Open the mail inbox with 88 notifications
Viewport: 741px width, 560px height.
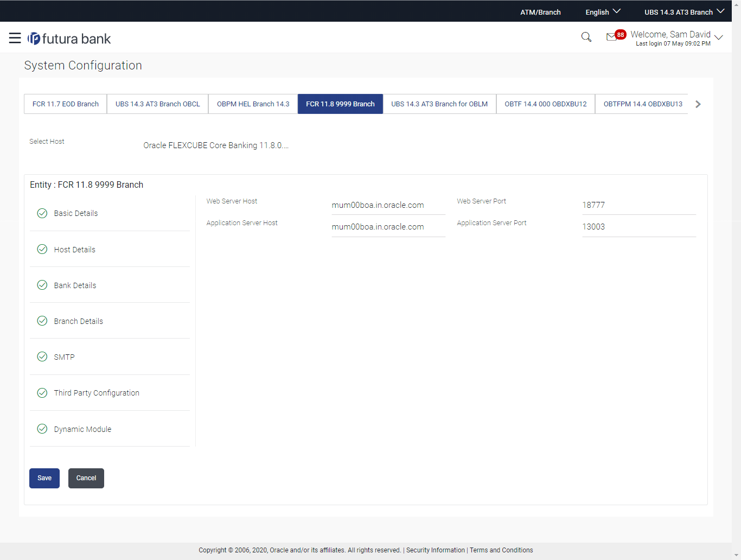coord(616,36)
